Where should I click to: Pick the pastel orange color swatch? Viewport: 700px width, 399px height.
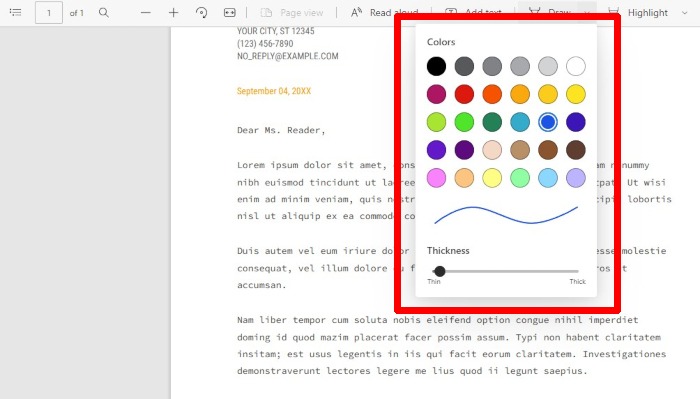(464, 178)
